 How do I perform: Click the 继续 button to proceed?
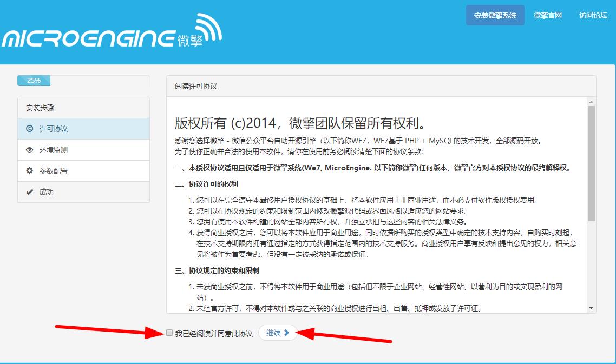click(x=277, y=333)
